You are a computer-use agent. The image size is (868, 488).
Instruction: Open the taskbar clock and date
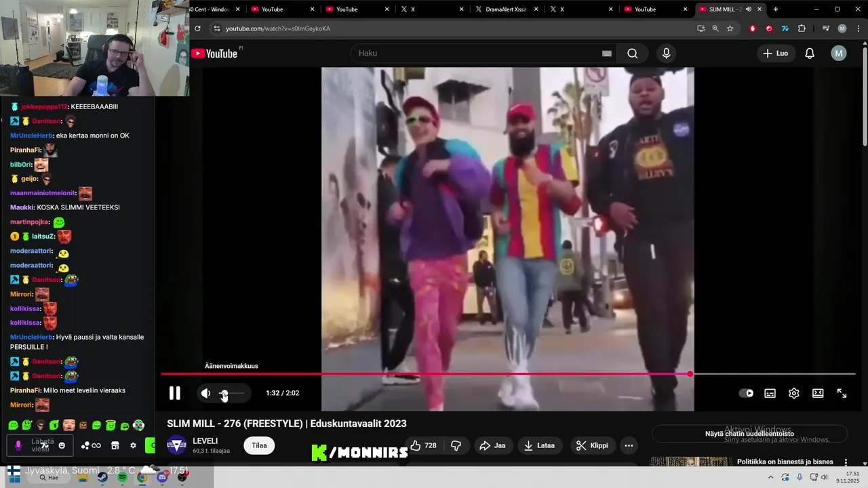848,477
